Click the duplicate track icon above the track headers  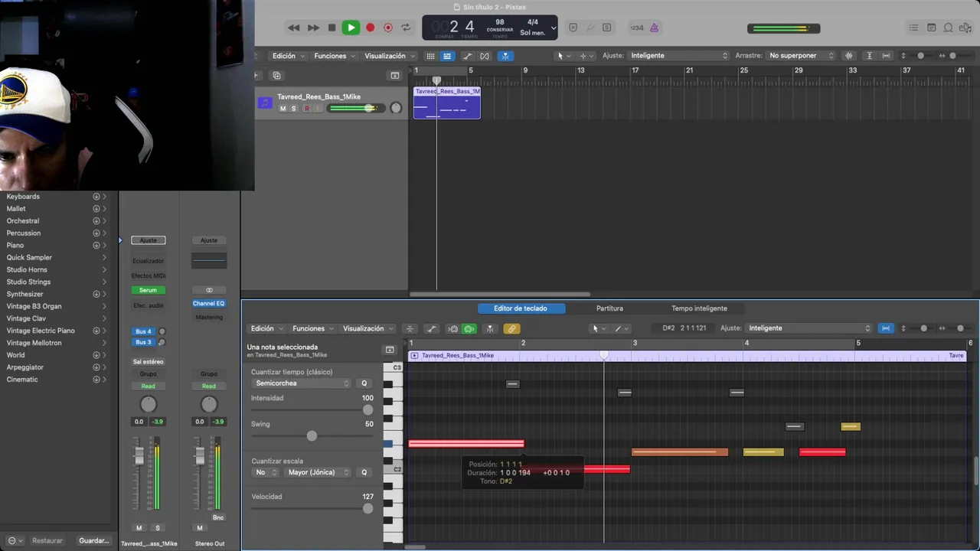click(277, 76)
